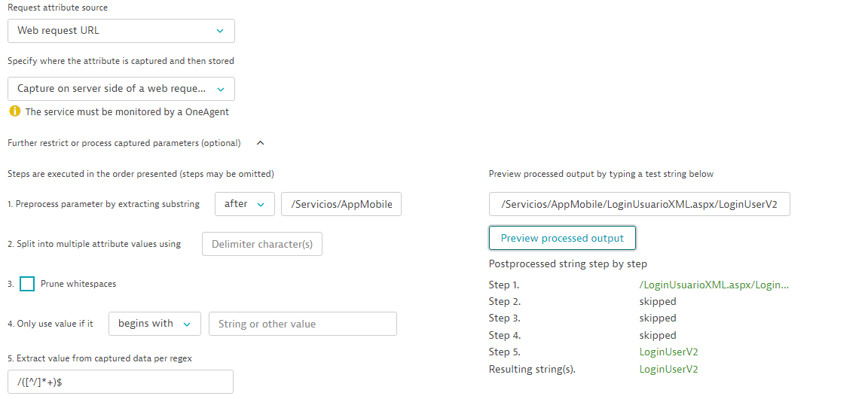Click the Resulting string LoginUserV2 value
This screenshot has width=868, height=399.
click(x=668, y=369)
